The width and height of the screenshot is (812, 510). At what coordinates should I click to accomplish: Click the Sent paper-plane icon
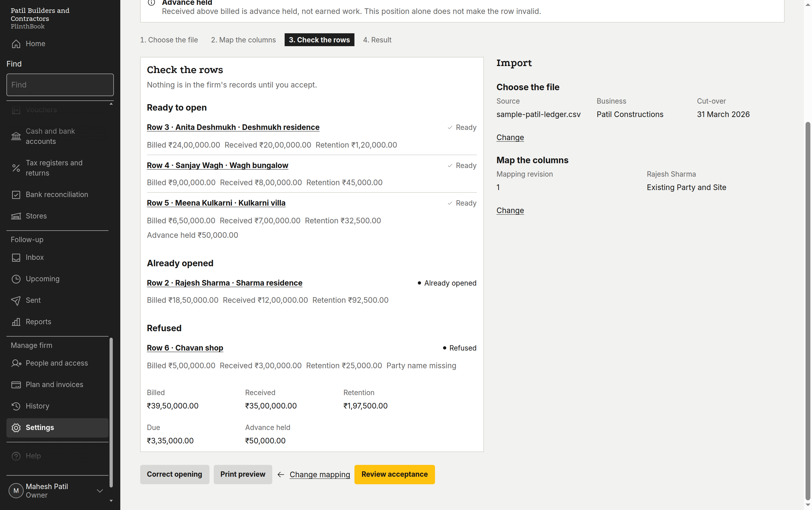tap(16, 300)
